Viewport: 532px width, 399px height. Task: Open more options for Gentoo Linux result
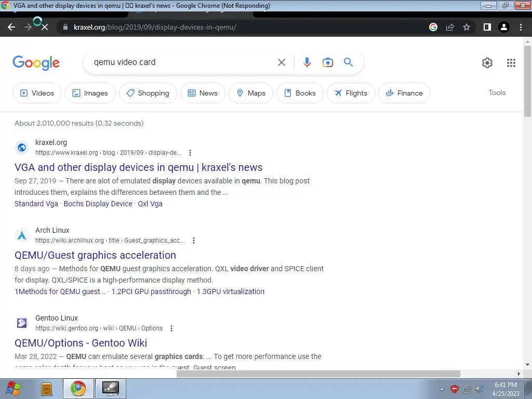pyautogui.click(x=171, y=328)
